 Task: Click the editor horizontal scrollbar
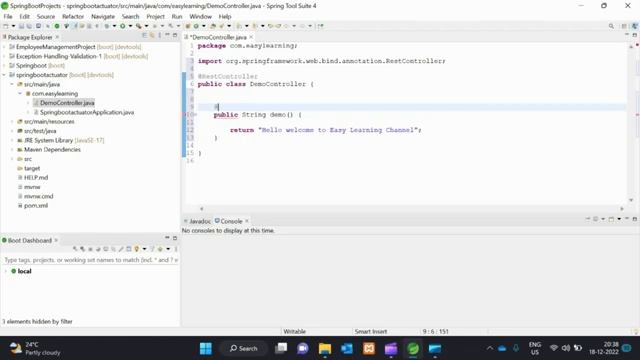tap(411, 209)
